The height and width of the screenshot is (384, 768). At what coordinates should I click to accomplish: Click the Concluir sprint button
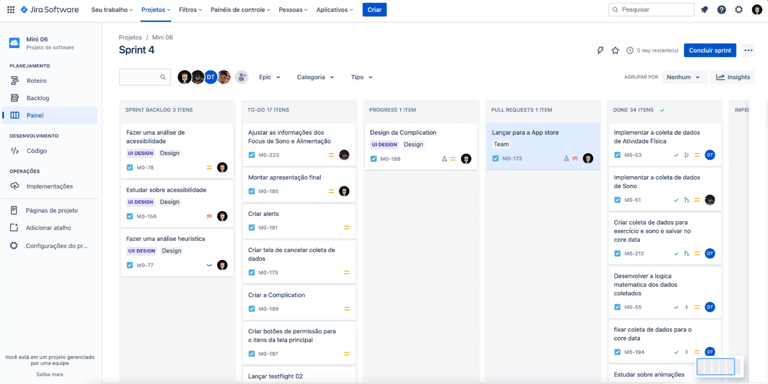[710, 50]
